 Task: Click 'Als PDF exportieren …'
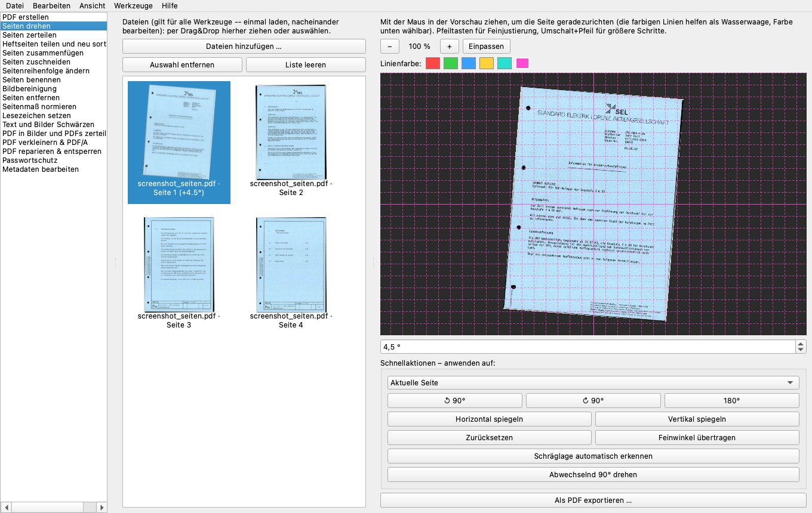click(593, 500)
